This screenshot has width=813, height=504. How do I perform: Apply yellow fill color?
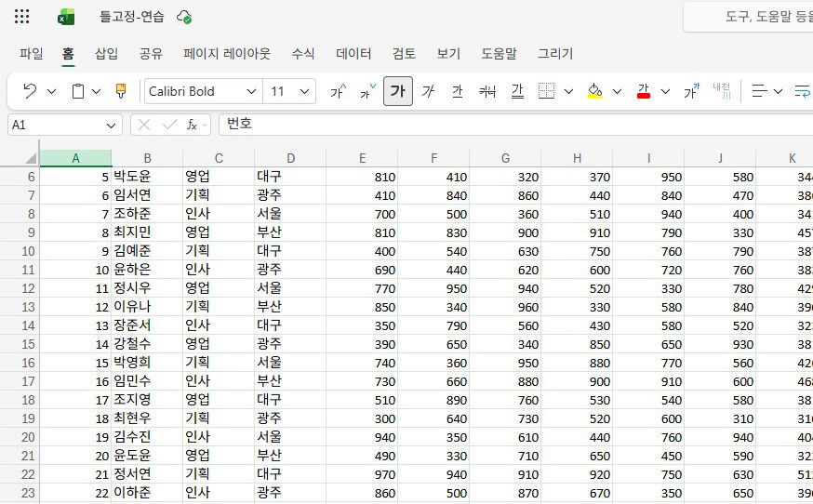(x=594, y=91)
